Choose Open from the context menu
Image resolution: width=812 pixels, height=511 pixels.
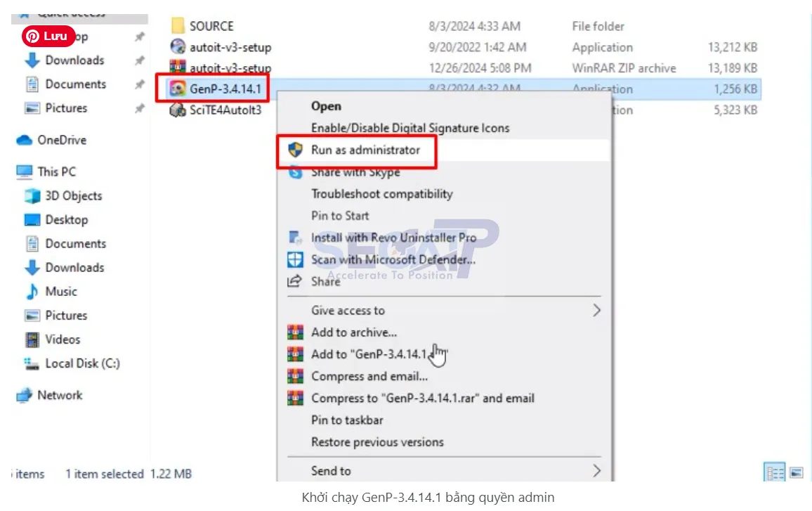(326, 106)
